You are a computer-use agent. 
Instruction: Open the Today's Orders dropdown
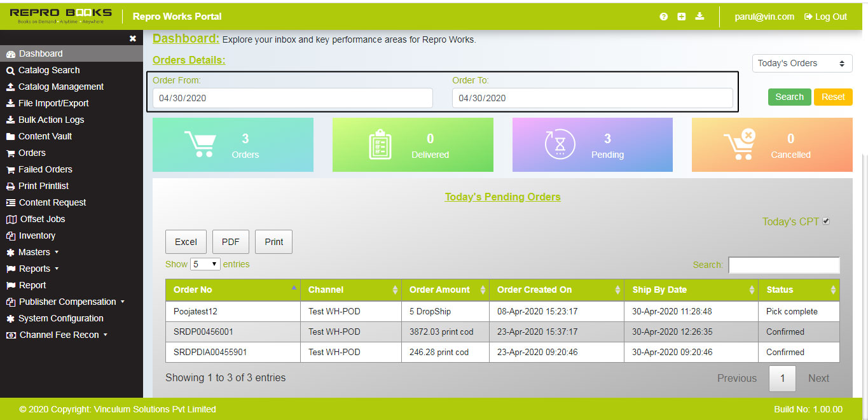[802, 63]
